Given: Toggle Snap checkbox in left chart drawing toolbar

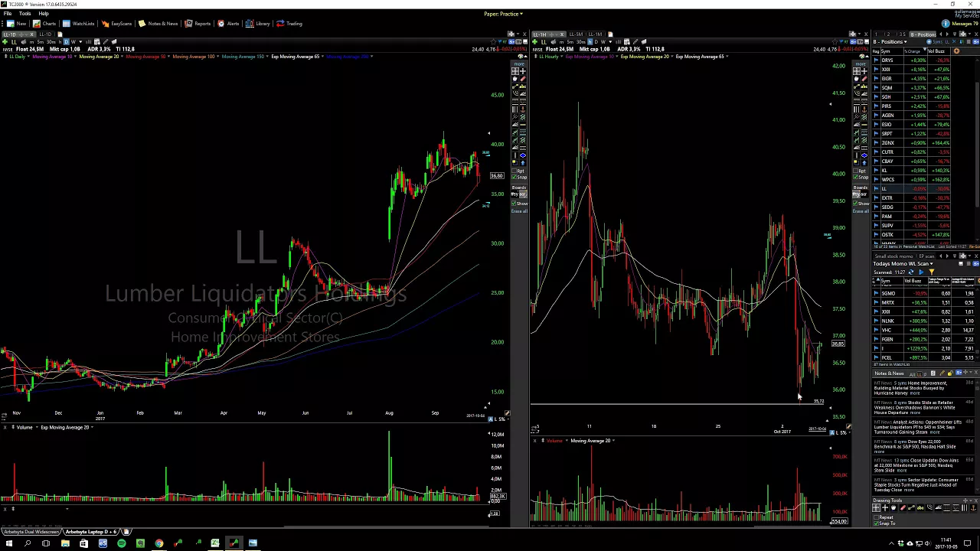Looking at the screenshot, I should click(x=514, y=177).
